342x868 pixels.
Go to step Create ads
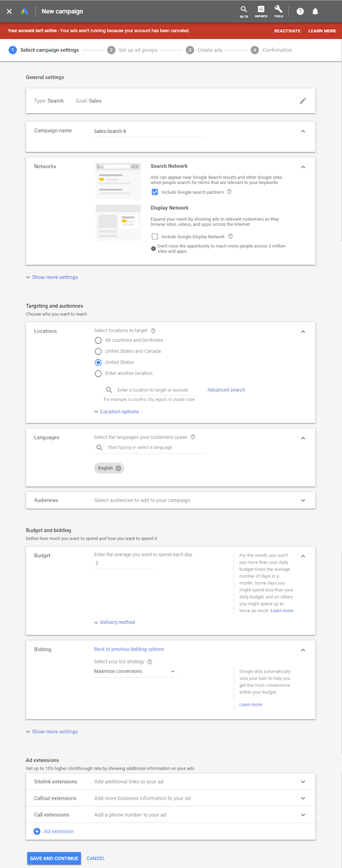204,50
